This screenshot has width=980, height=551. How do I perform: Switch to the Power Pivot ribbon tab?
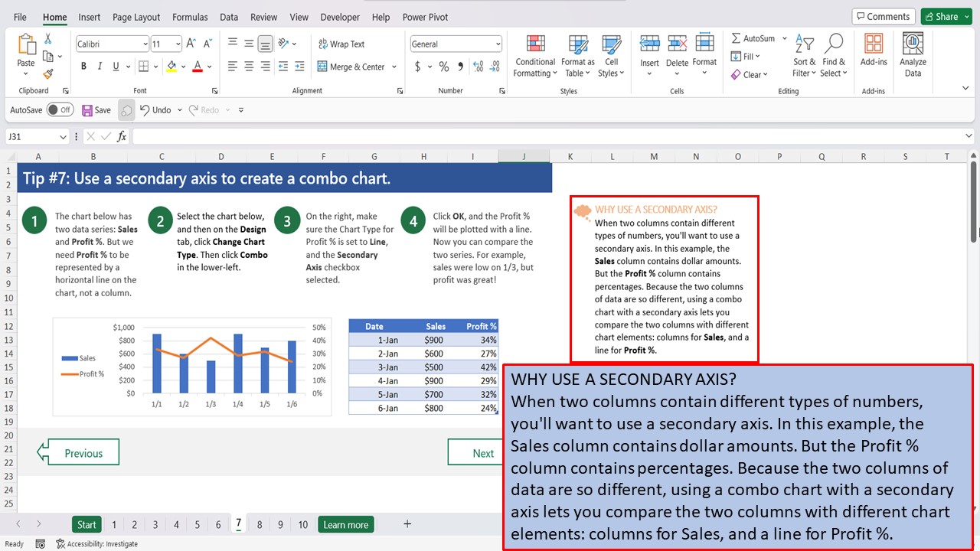tap(425, 17)
